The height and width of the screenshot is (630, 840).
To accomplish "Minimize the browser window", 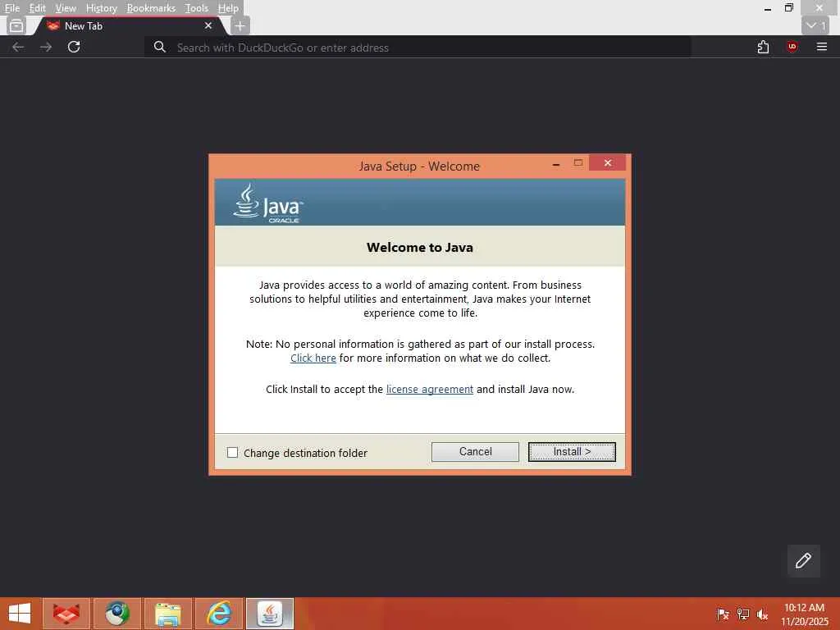I will click(x=768, y=8).
